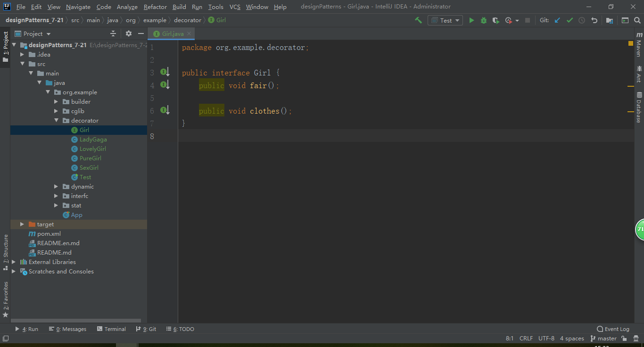
Task: Open the profiler dropdown arrow
Action: [517, 20]
